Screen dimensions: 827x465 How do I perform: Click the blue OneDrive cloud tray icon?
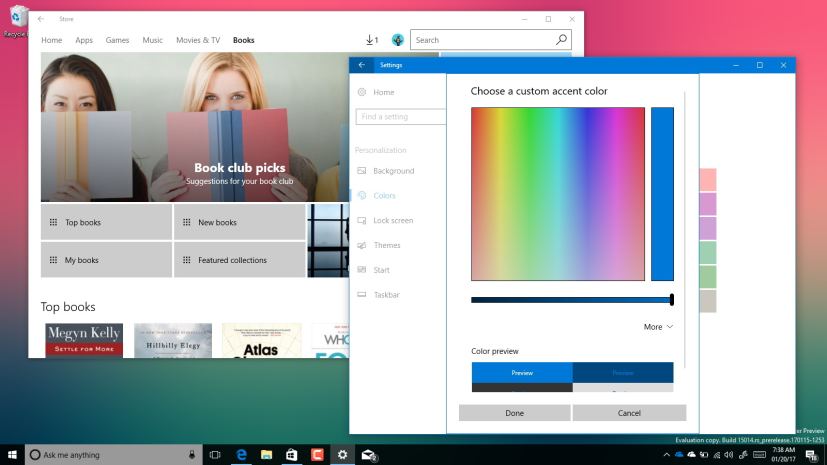tap(679, 454)
